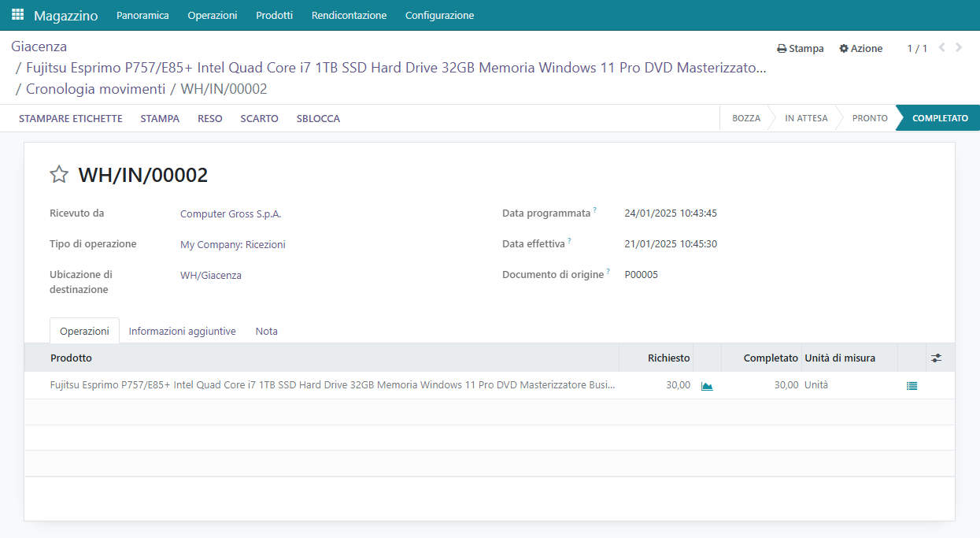Open WH/Giacenza destination location

(211, 275)
